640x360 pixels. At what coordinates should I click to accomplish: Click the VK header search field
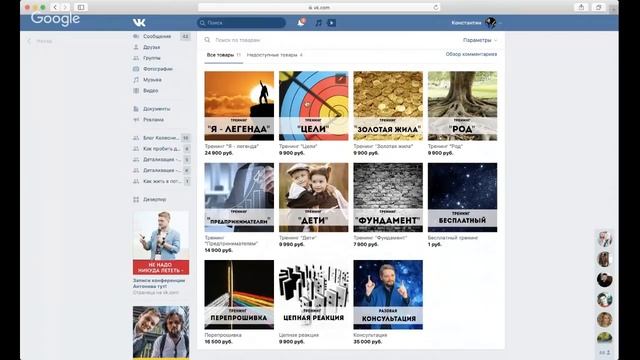coord(241,23)
